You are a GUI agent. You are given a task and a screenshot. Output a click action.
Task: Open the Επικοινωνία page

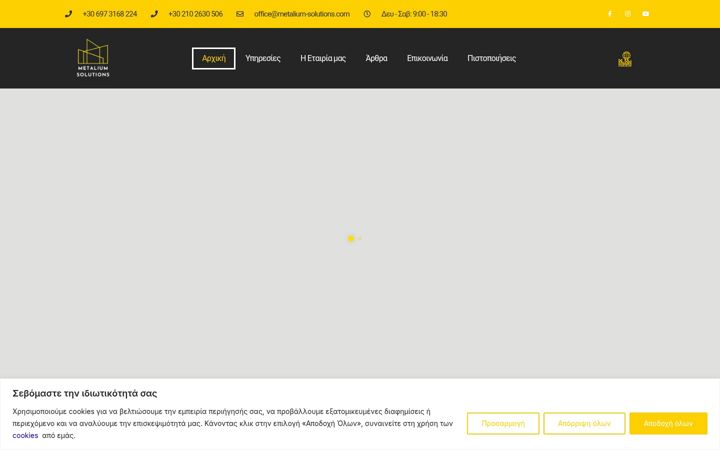(428, 58)
